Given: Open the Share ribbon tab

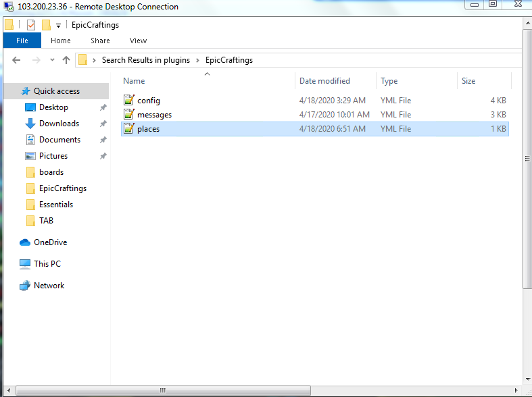Looking at the screenshot, I should pos(100,41).
